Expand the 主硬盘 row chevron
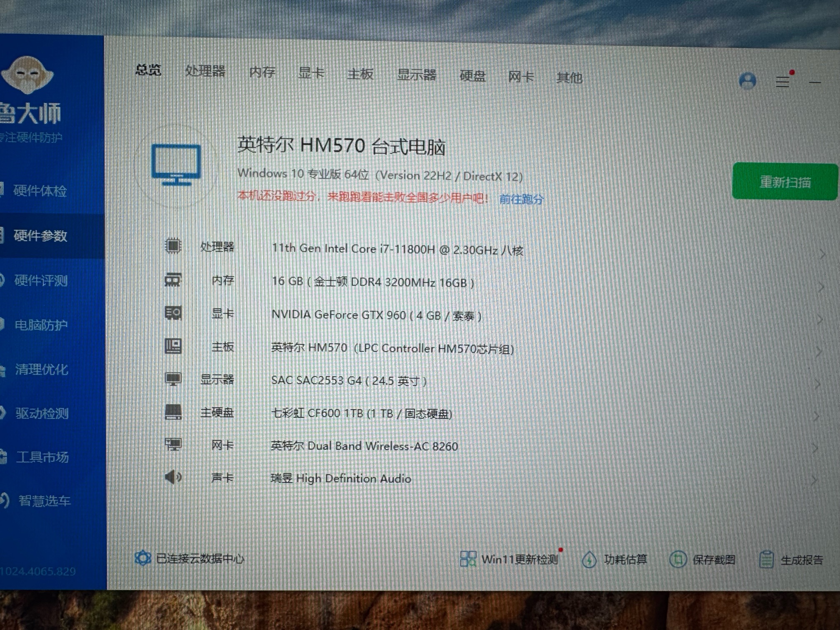This screenshot has width=840, height=630. (816, 417)
